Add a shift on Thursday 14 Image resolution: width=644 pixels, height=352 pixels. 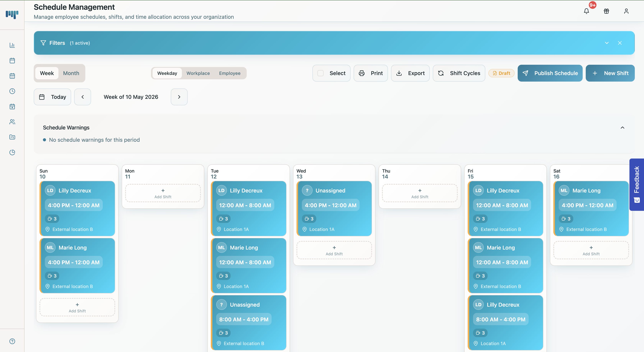[420, 193]
